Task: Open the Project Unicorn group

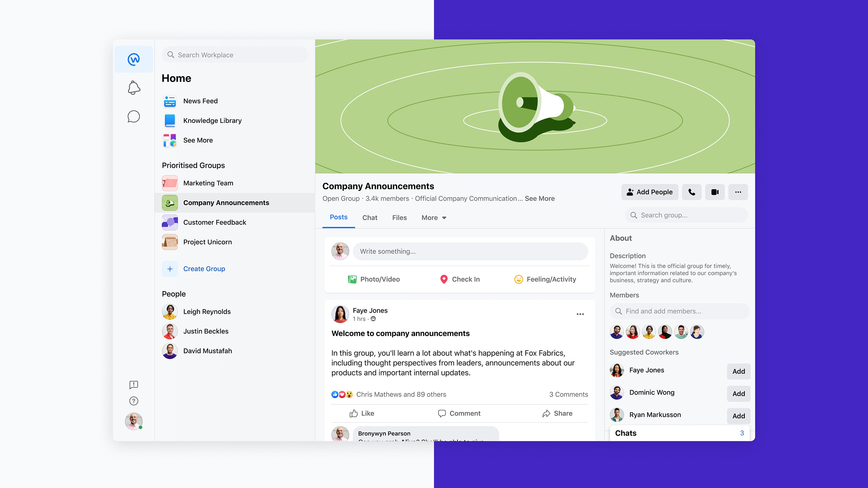Action: click(x=207, y=242)
